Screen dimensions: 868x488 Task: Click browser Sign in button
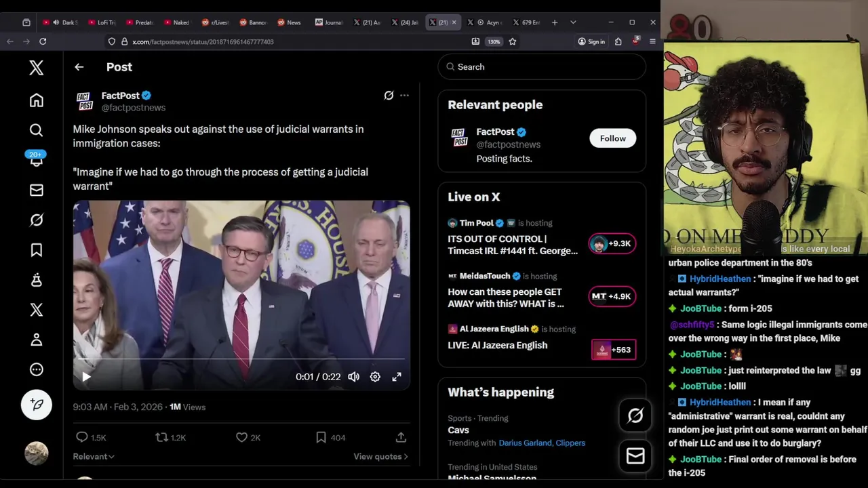coord(591,42)
